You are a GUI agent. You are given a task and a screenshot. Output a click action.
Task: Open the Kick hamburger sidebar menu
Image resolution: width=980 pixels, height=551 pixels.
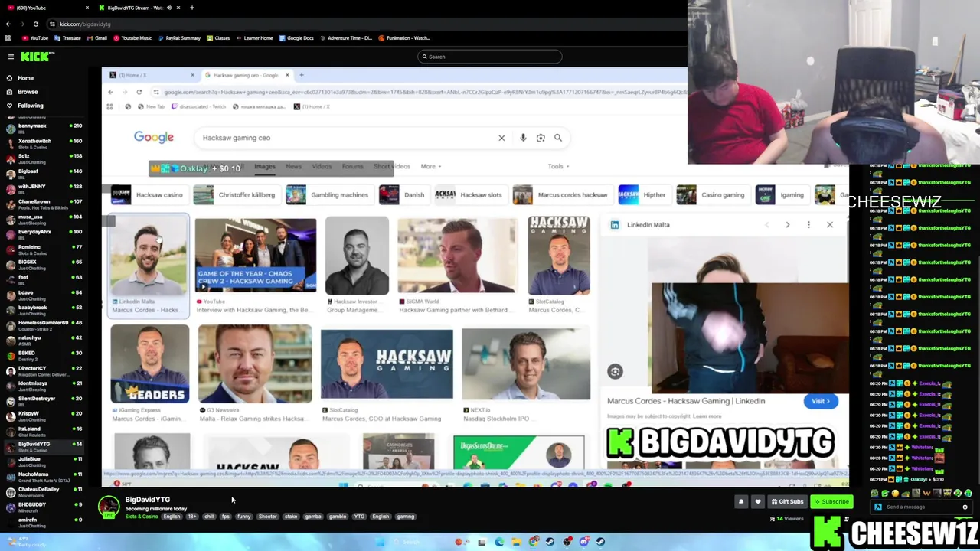tap(11, 57)
